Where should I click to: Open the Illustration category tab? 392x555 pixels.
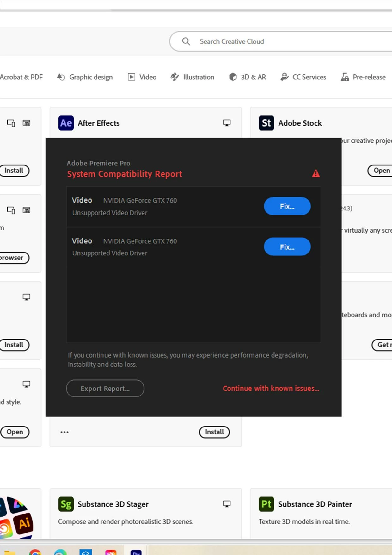pos(192,77)
